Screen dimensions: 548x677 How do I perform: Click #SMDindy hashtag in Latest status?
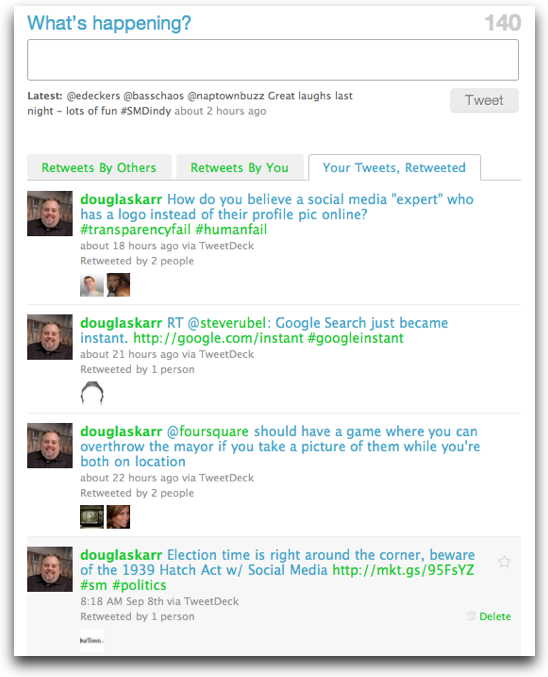pyautogui.click(x=146, y=111)
